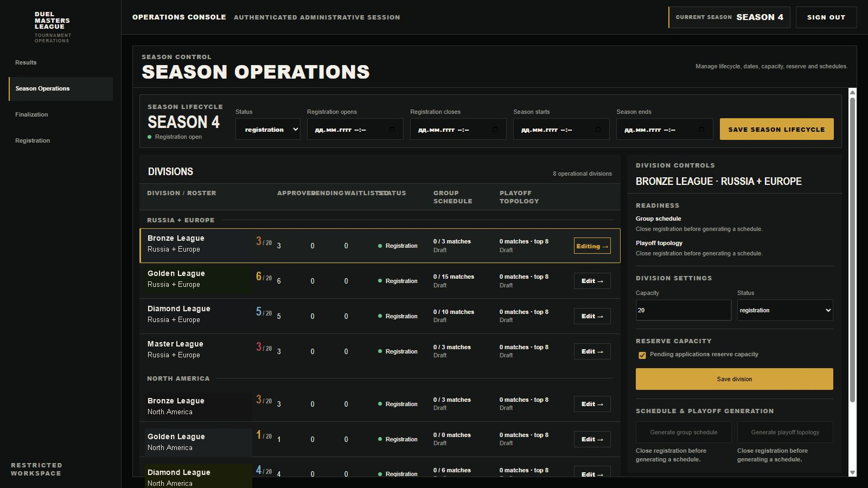Focus the Season ends date field
The image size is (868, 488).
tap(665, 129)
